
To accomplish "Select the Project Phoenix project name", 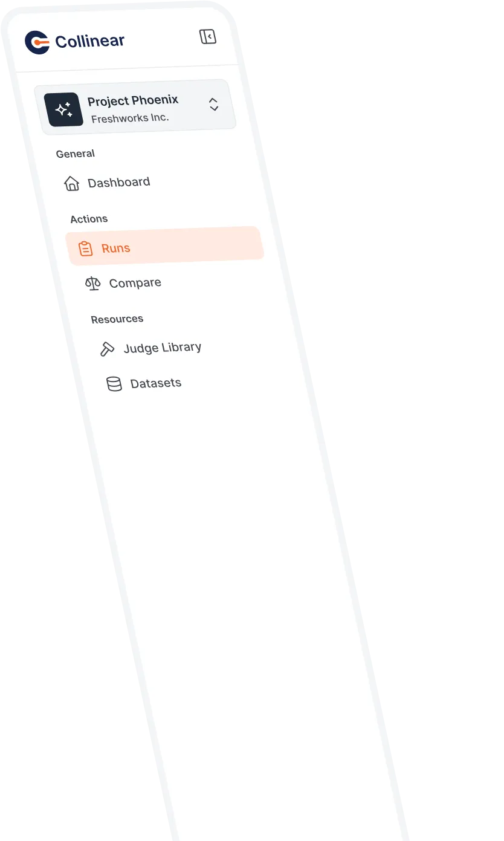I will coord(133,100).
